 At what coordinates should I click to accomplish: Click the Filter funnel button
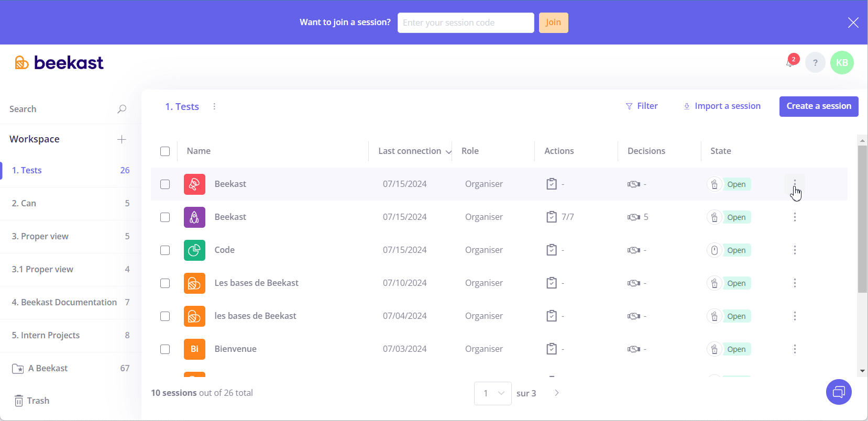click(642, 106)
